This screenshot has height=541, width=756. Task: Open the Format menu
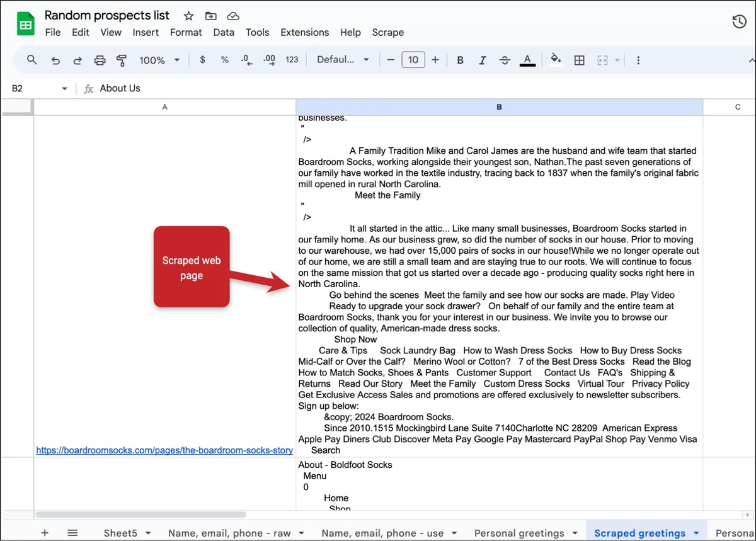point(186,32)
